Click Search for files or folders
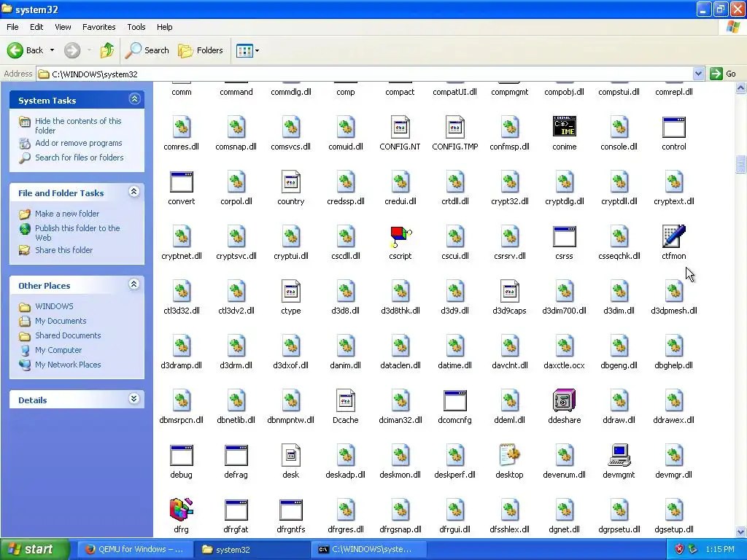Image resolution: width=747 pixels, height=560 pixels. [79, 157]
